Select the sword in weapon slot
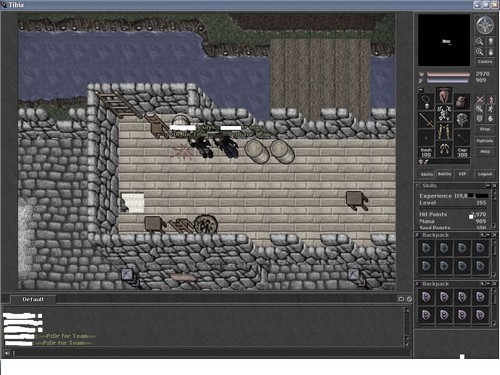The width and height of the screenshot is (500, 375). tap(426, 120)
